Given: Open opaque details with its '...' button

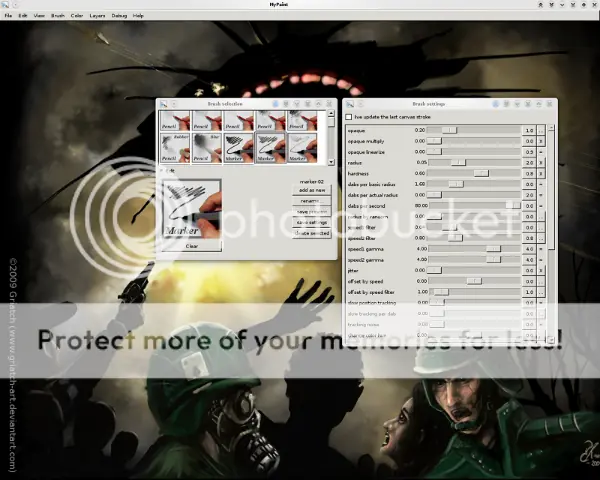Looking at the screenshot, I should point(541,131).
